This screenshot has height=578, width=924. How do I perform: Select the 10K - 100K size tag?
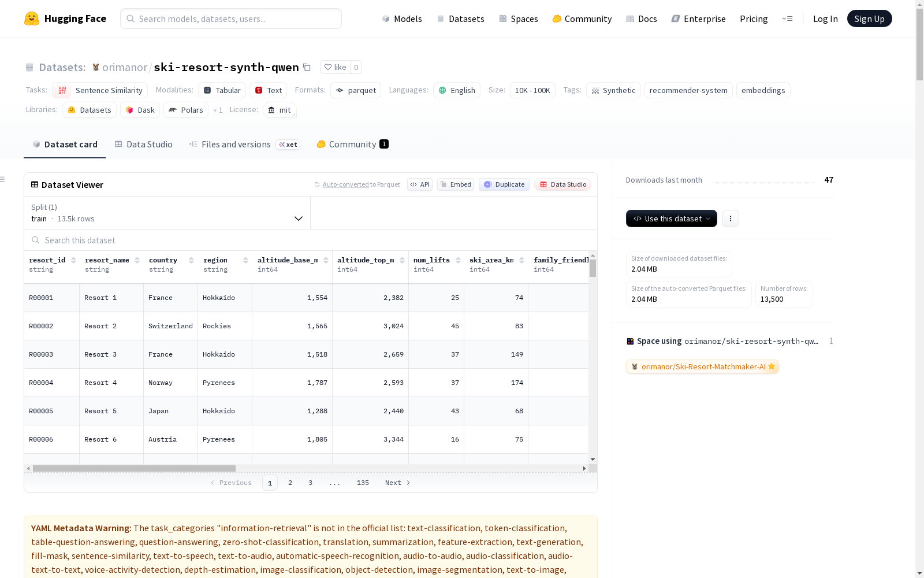pyautogui.click(x=532, y=90)
